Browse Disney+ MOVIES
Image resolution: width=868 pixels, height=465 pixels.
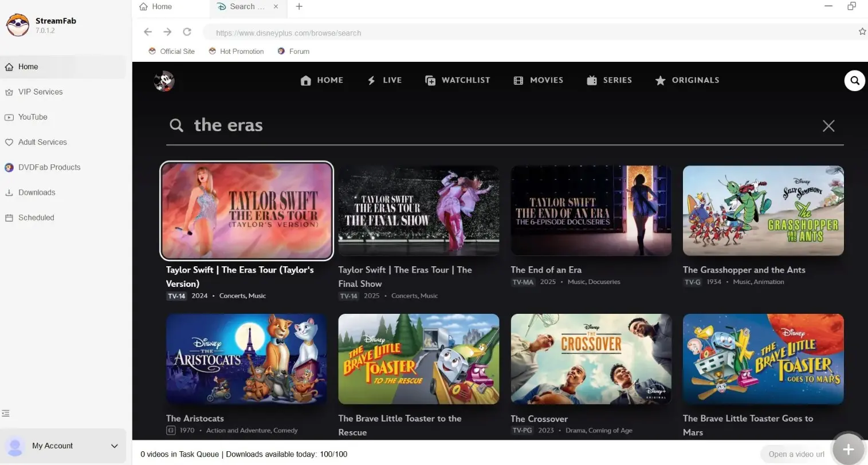click(x=538, y=80)
